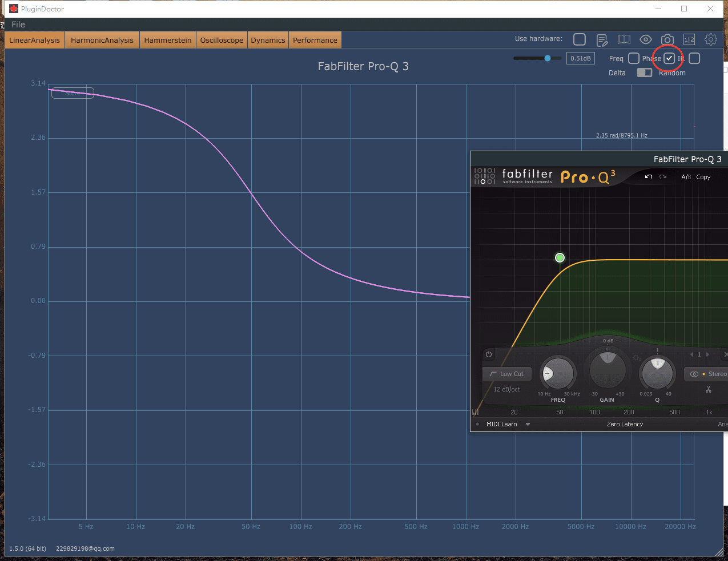Expand the MIDI Learn dropdown arrow

click(528, 424)
